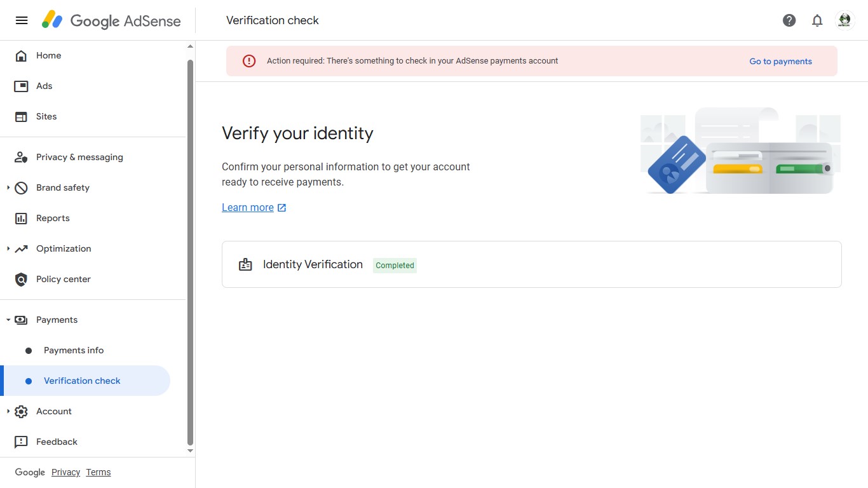Click the external link icon beside Learn more
This screenshot has height=488, width=868.
click(282, 208)
